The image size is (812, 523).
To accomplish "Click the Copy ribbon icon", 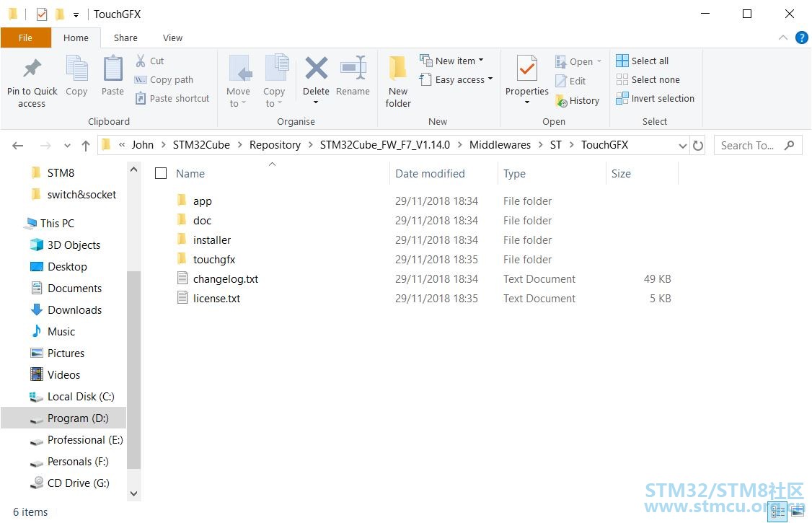I will [76, 69].
